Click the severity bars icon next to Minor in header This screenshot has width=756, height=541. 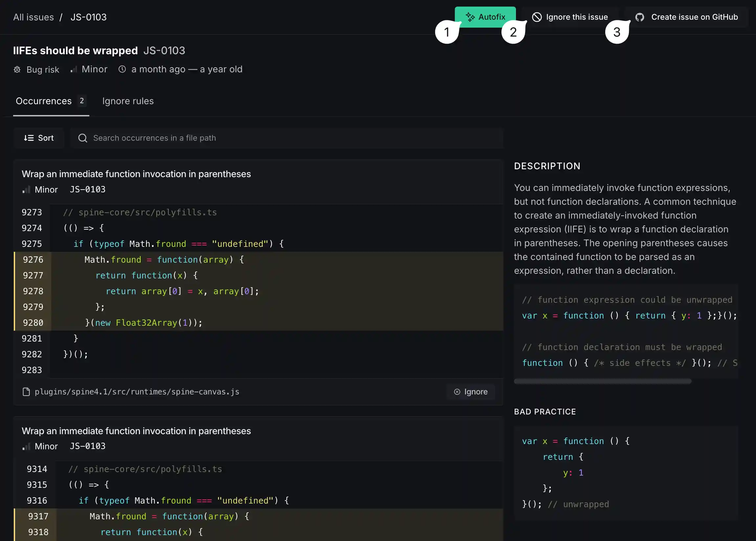tap(74, 69)
